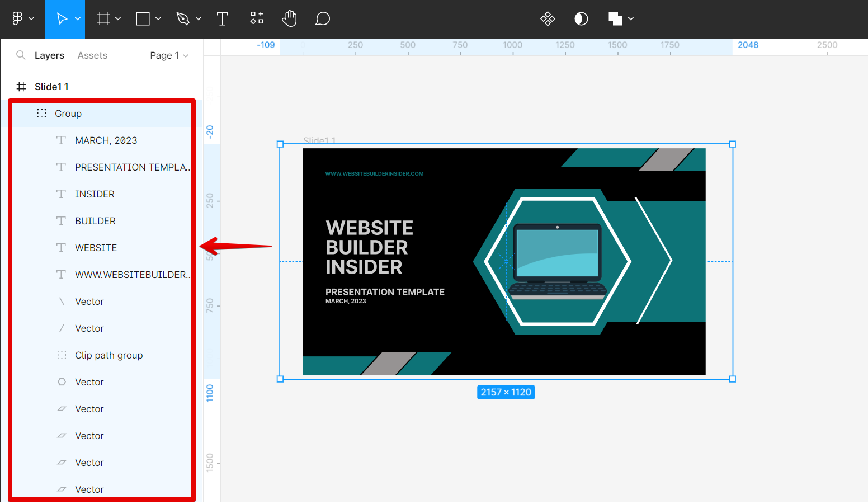This screenshot has height=504, width=868.
Task: Open the Boolean operations dropdown arrow
Action: point(631,19)
